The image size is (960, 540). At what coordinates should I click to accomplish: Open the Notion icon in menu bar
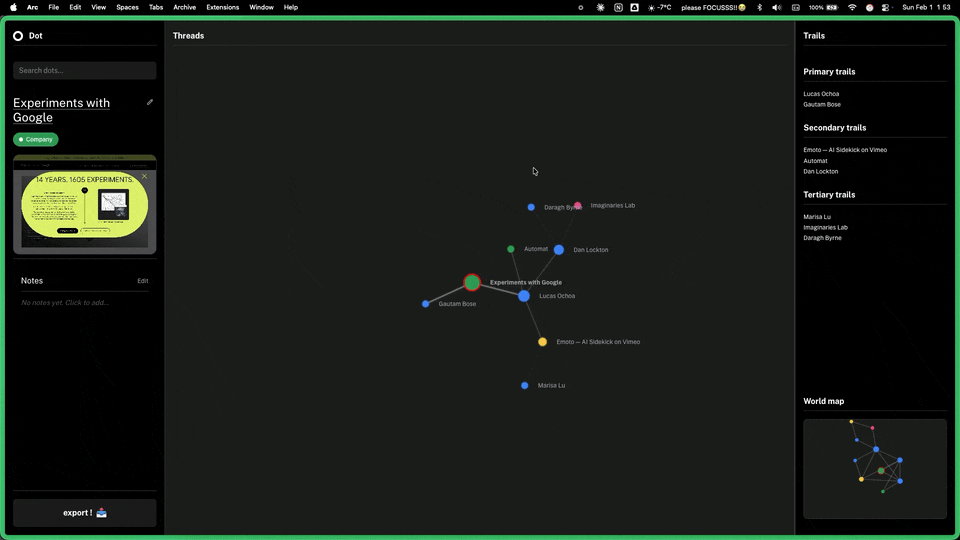(x=618, y=7)
